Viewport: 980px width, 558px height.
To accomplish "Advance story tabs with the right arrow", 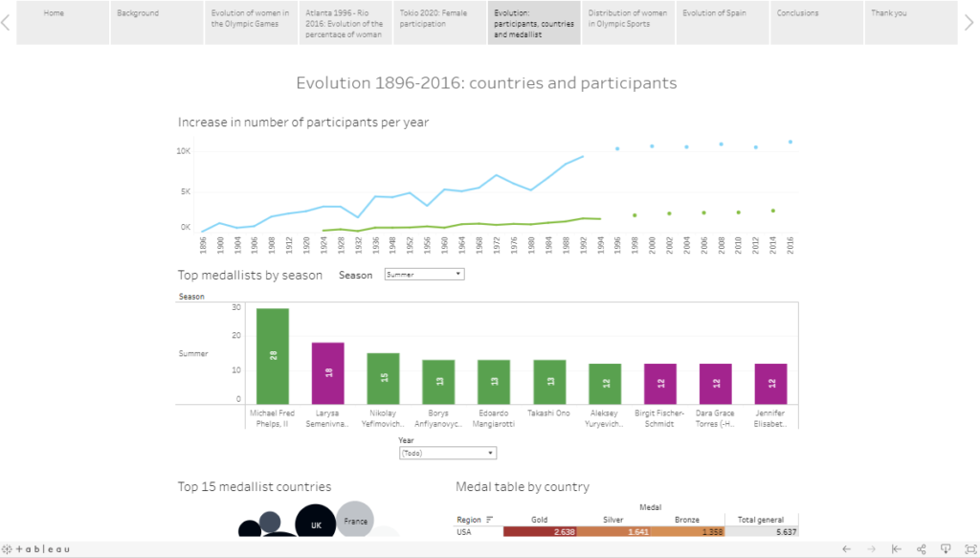I will (969, 23).
